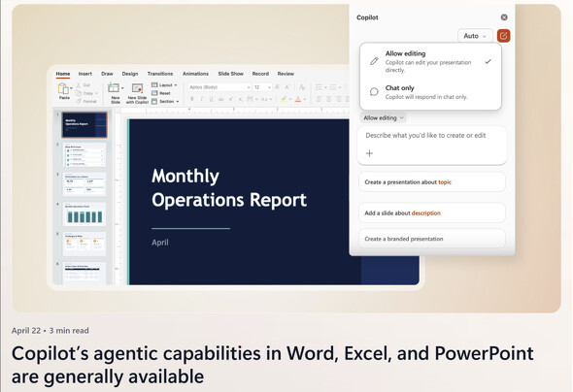Toggle Bold formatting in the ribbon
The image size is (573, 392).
point(192,99)
